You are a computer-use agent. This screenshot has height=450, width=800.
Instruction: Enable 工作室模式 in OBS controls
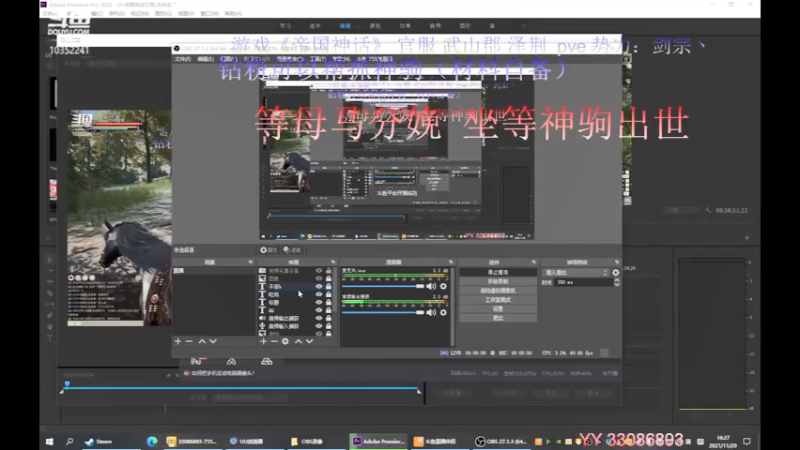(x=498, y=300)
